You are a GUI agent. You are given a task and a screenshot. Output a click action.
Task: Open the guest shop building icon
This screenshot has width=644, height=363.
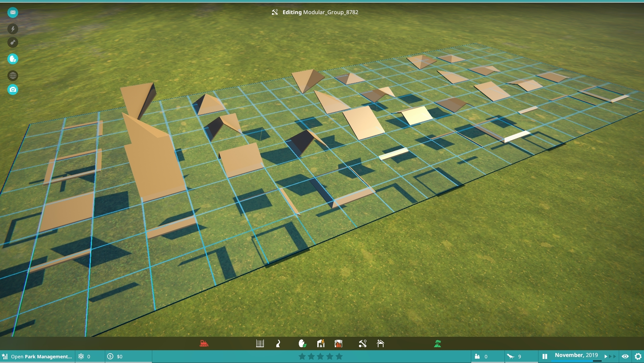pos(338,343)
